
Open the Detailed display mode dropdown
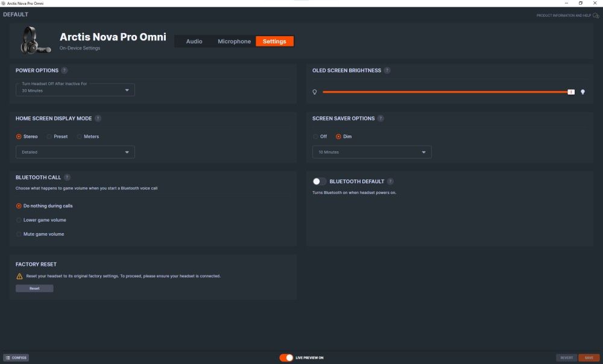coord(75,152)
